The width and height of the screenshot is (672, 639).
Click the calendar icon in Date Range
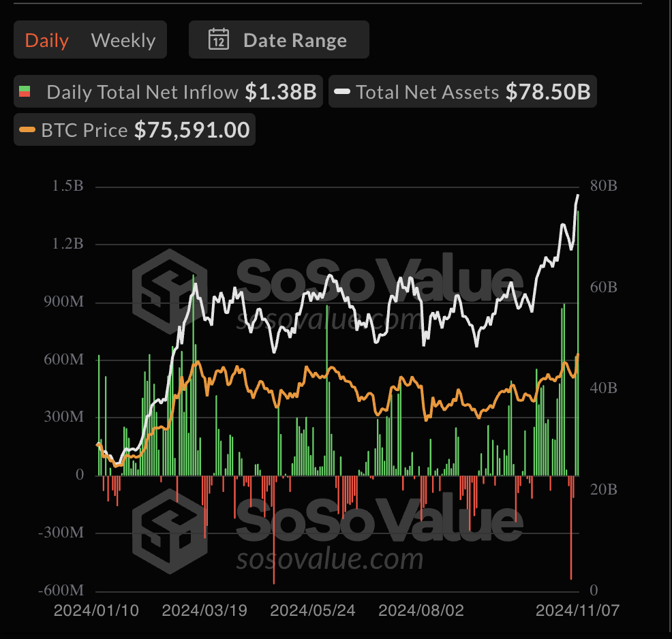(x=219, y=40)
